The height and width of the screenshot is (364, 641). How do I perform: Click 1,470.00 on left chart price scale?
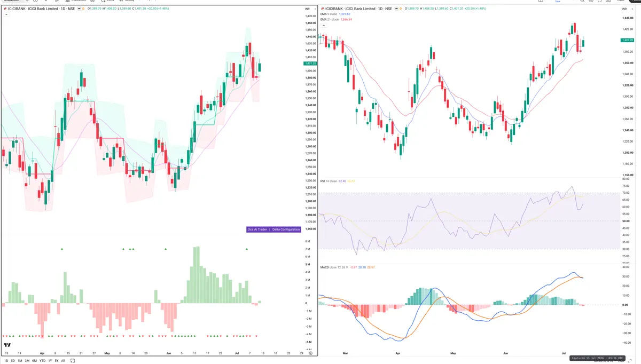coord(310,16)
